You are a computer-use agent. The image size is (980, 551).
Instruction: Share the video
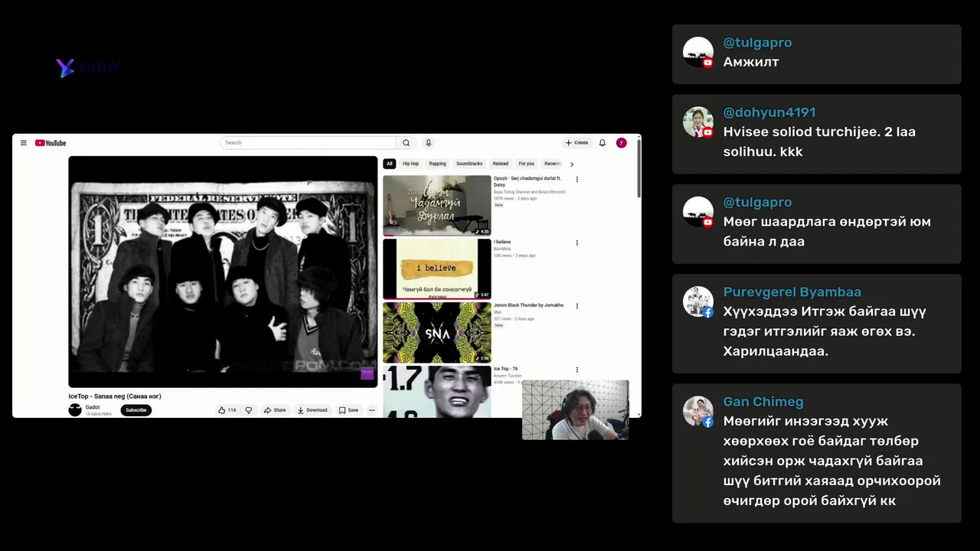[x=275, y=410]
